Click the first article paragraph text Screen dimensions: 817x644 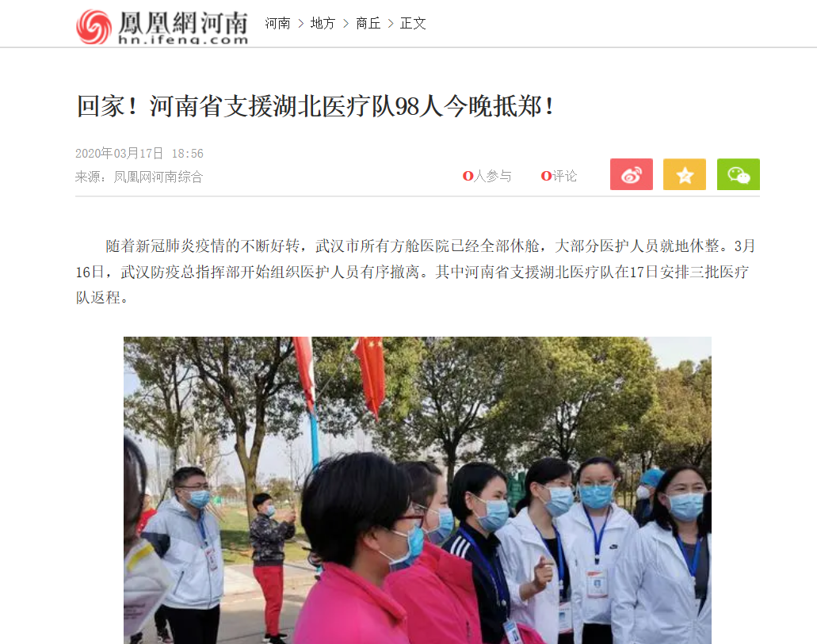click(x=416, y=272)
